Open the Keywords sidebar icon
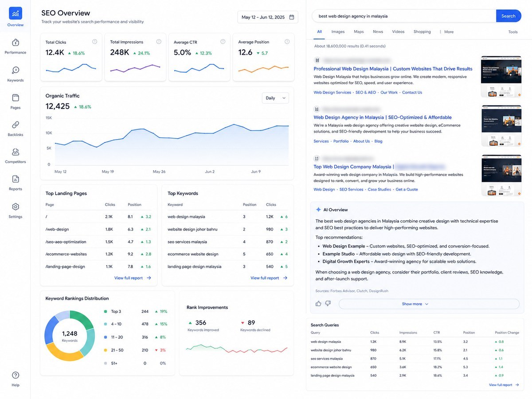Image resolution: width=532 pixels, height=399 pixels. point(16,70)
